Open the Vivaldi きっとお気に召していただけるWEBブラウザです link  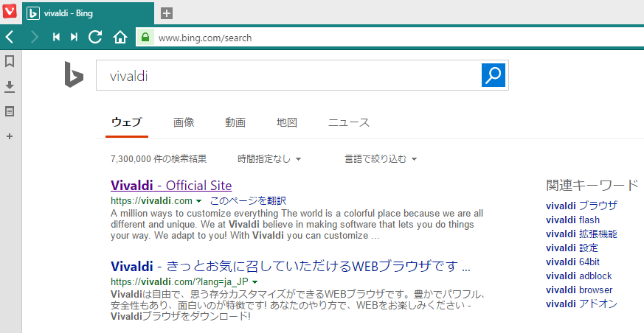point(291,267)
